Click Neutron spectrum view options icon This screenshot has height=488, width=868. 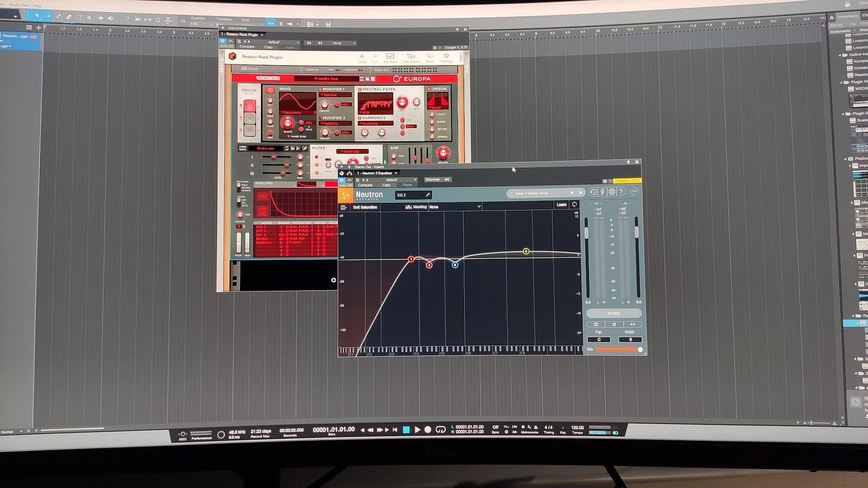point(344,207)
